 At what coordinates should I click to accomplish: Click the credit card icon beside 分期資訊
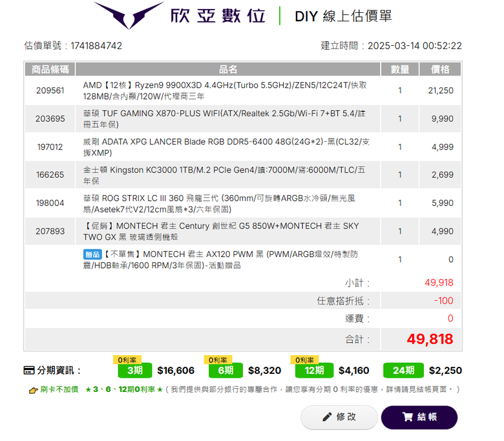pos(29,371)
